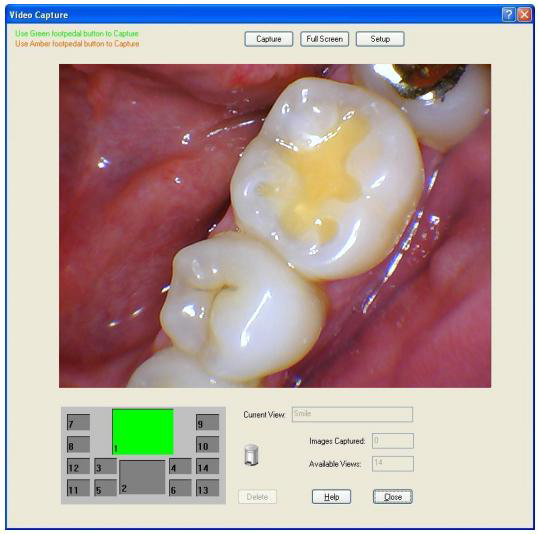The height and width of the screenshot is (534, 538).
Task: Close the Video Capture window
Action: (525, 15)
